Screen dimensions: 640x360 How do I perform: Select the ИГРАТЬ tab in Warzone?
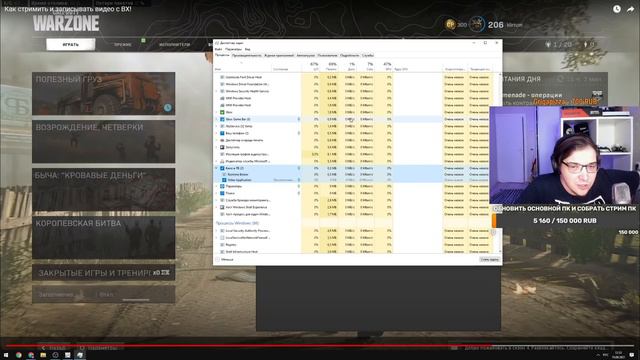(71, 44)
